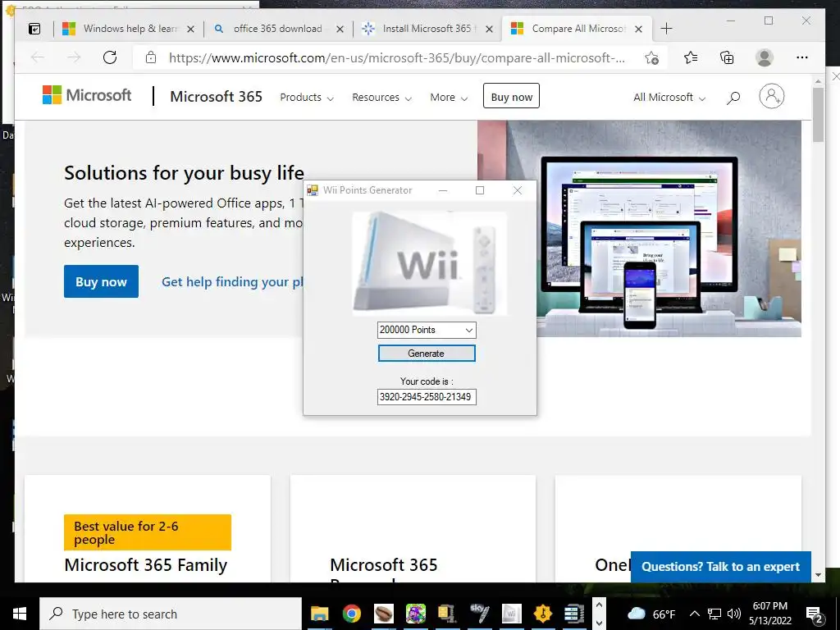Click taskbar icons scroll down arrow
Screen dimensions: 840x630
[x=599, y=623]
